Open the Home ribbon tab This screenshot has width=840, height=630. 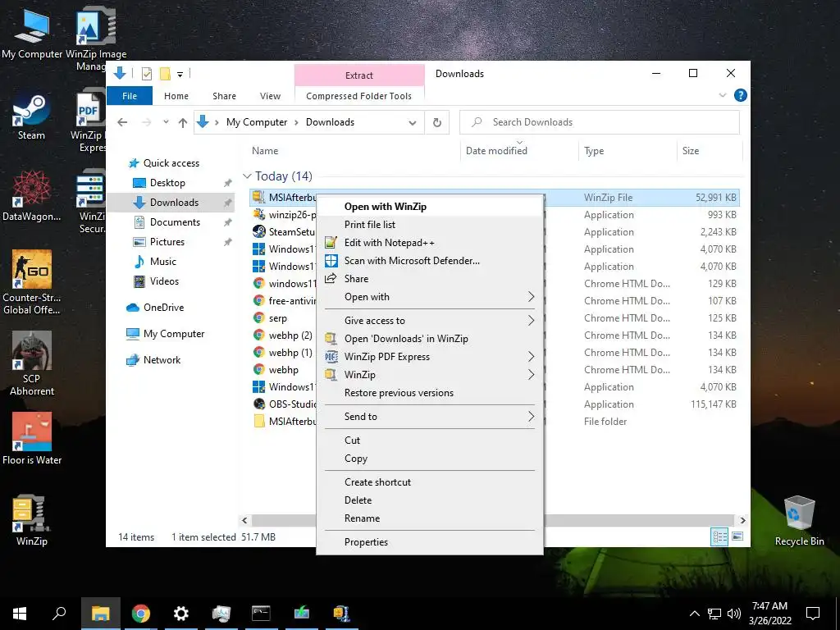(x=176, y=96)
